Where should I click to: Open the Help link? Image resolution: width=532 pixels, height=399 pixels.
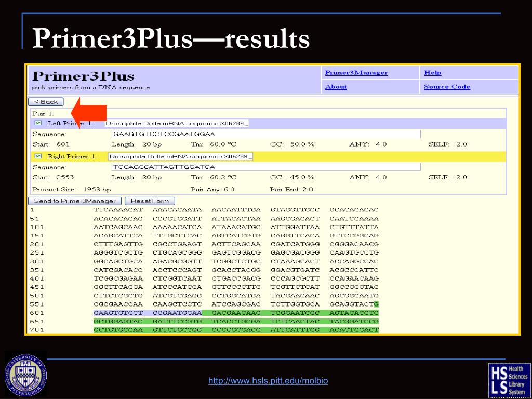[x=433, y=73]
